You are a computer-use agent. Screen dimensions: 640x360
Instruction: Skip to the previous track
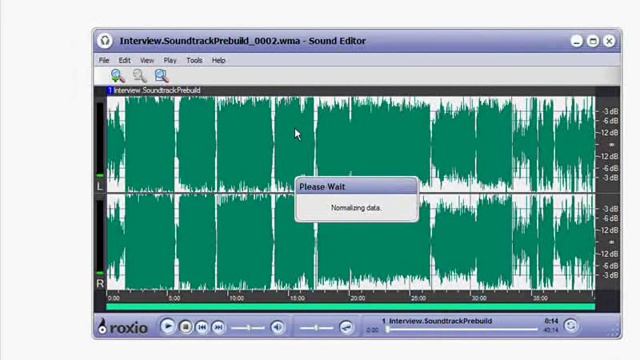click(x=202, y=327)
